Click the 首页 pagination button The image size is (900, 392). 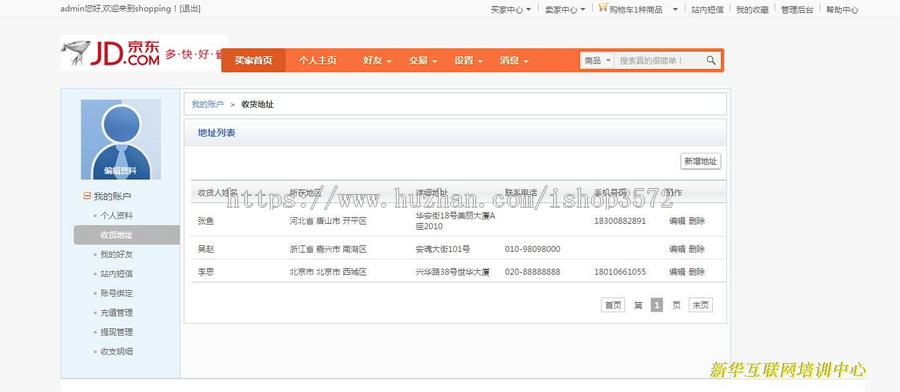point(612,305)
